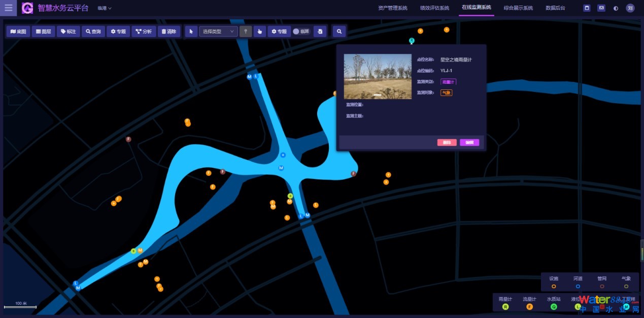The width and height of the screenshot is (644, 318).
Task: Open the hamburger menu at top-left
Action: (8, 8)
